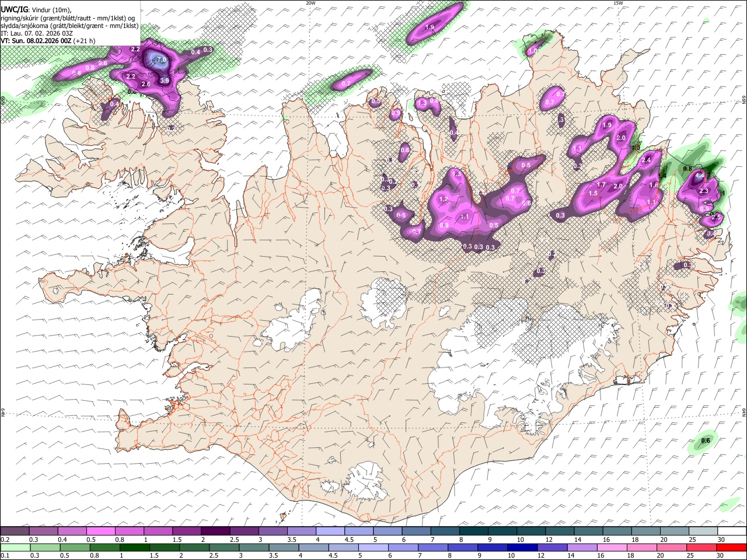Click the light pink 16–18 rain legend swatch
This screenshot has width=747, height=560.
[x=612, y=547]
